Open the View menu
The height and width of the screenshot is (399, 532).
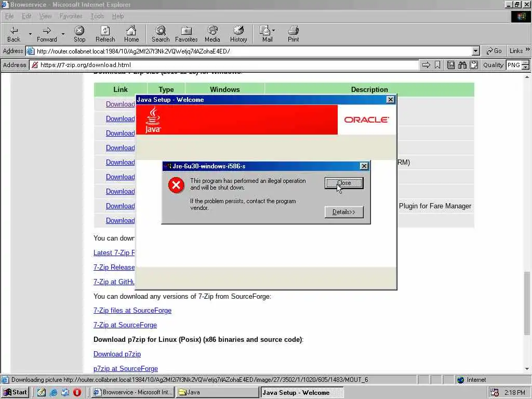[45, 16]
